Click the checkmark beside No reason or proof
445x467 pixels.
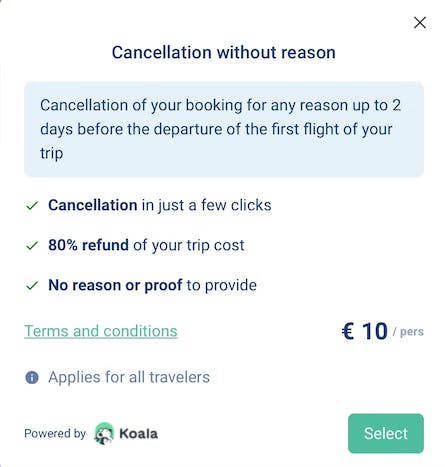pos(32,286)
